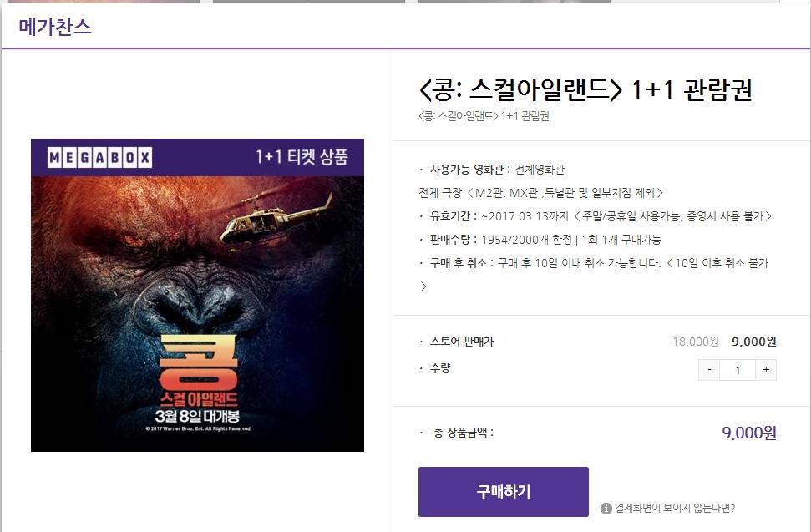Click the 메가찬스 section heading
The width and height of the screenshot is (811, 532).
[55, 27]
